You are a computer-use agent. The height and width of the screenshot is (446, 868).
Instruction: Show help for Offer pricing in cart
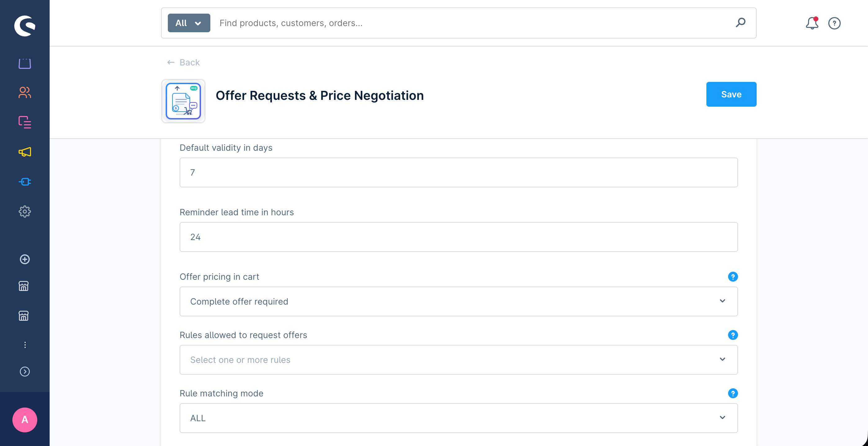point(732,277)
